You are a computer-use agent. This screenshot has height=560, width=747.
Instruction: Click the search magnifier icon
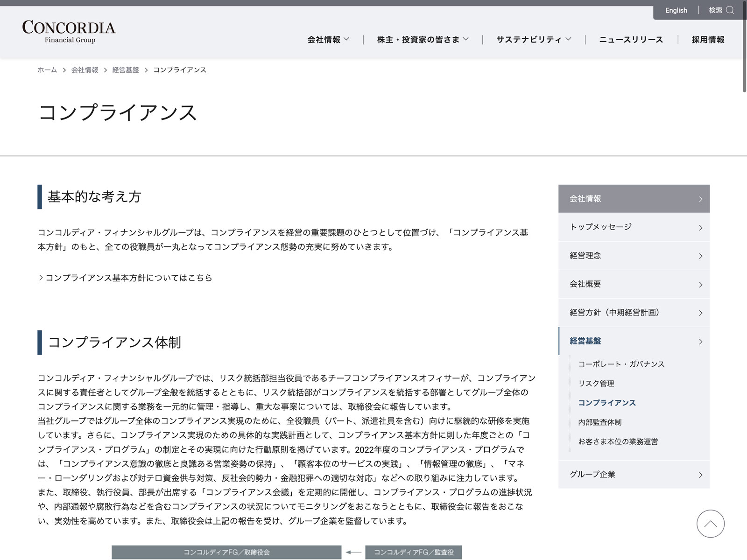730,10
